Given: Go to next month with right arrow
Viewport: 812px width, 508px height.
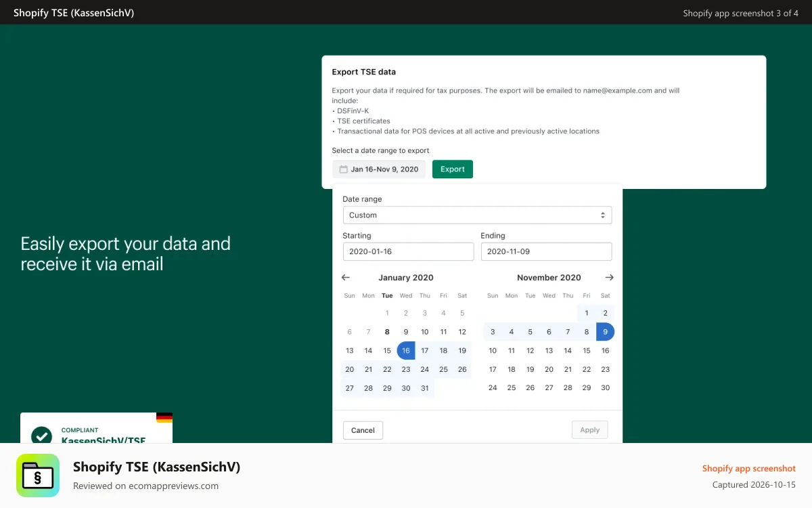Looking at the screenshot, I should pyautogui.click(x=609, y=278).
